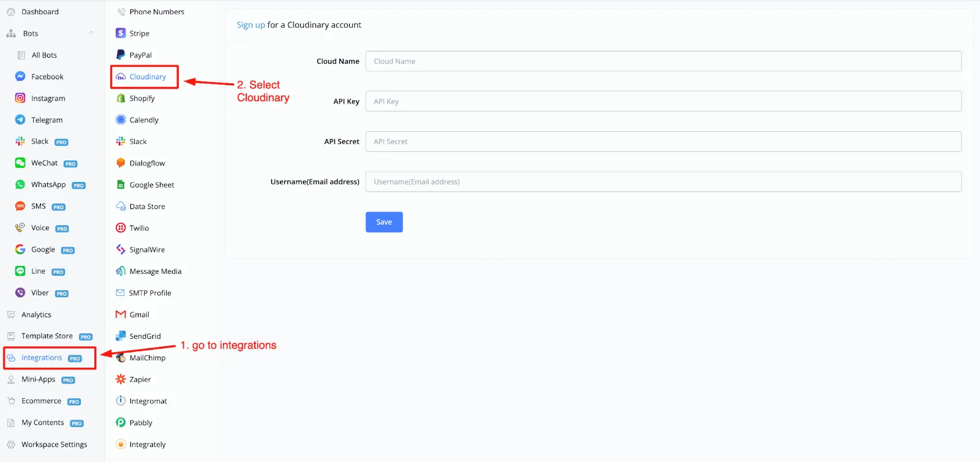Click the Stripe integration icon

coord(121,33)
